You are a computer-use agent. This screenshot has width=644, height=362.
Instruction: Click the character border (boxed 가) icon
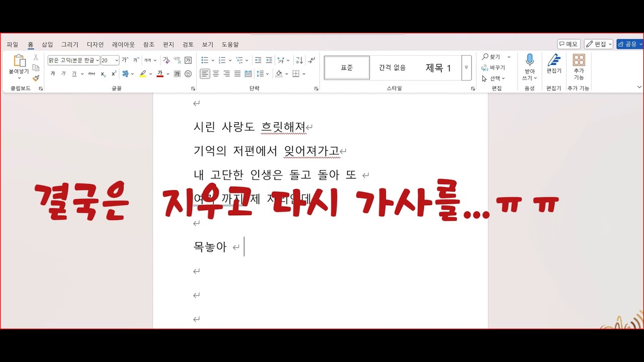point(188,60)
